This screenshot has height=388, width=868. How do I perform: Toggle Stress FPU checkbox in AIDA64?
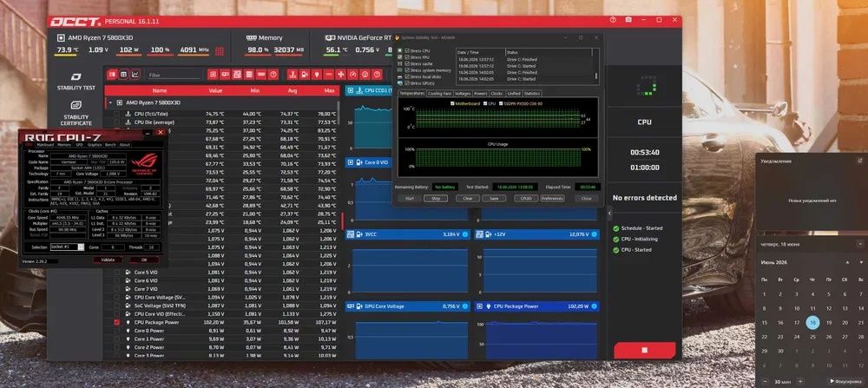[407, 57]
